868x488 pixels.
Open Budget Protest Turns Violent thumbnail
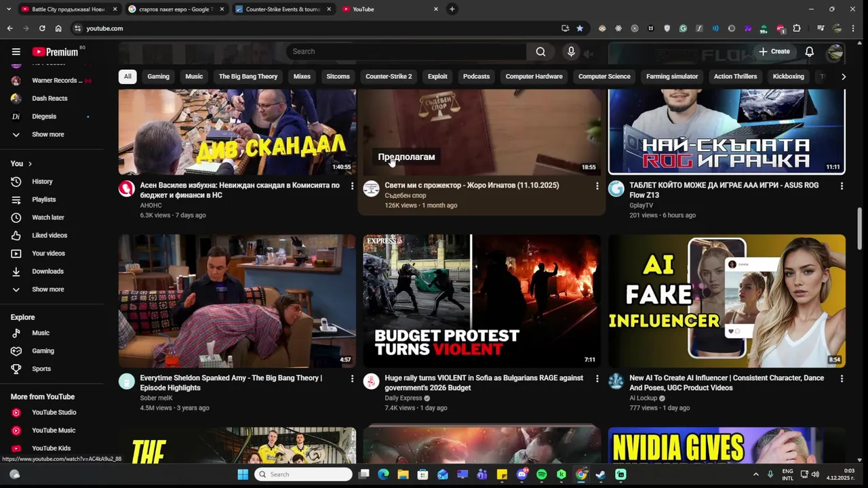click(x=481, y=301)
